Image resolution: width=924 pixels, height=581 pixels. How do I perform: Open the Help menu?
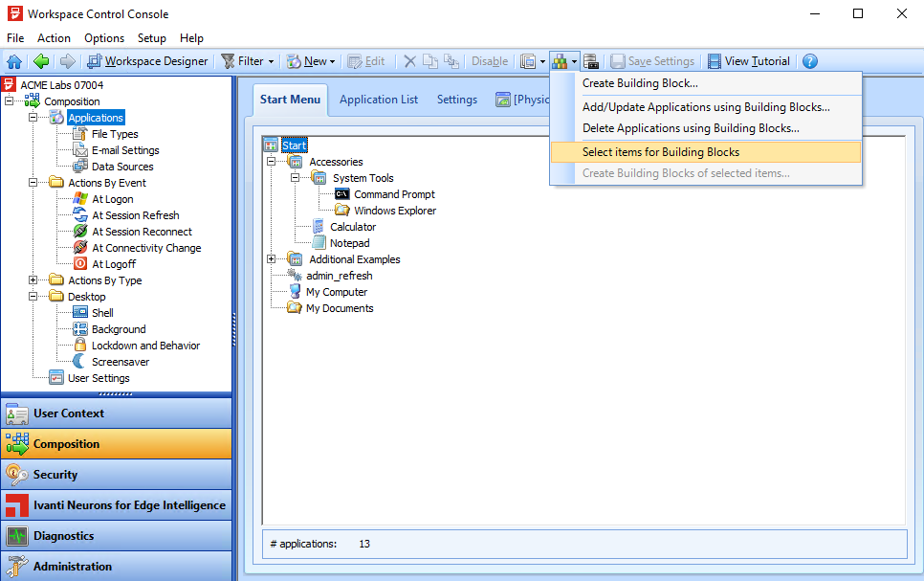tap(191, 38)
